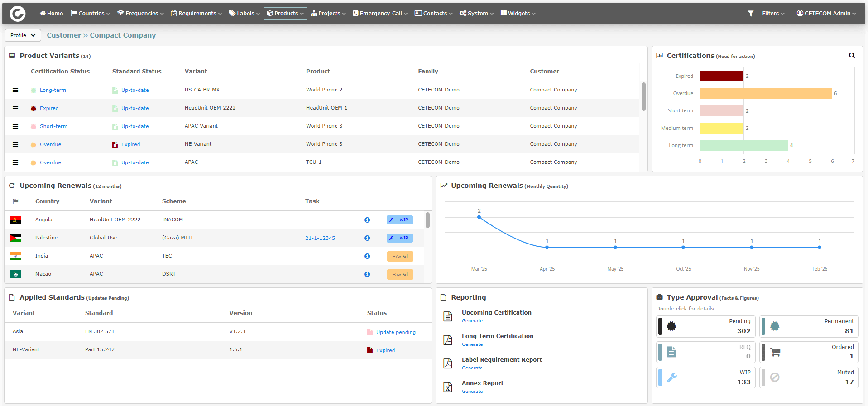Click the Upcoming Renewals list scrollbar
The image size is (868, 406).
427,220
